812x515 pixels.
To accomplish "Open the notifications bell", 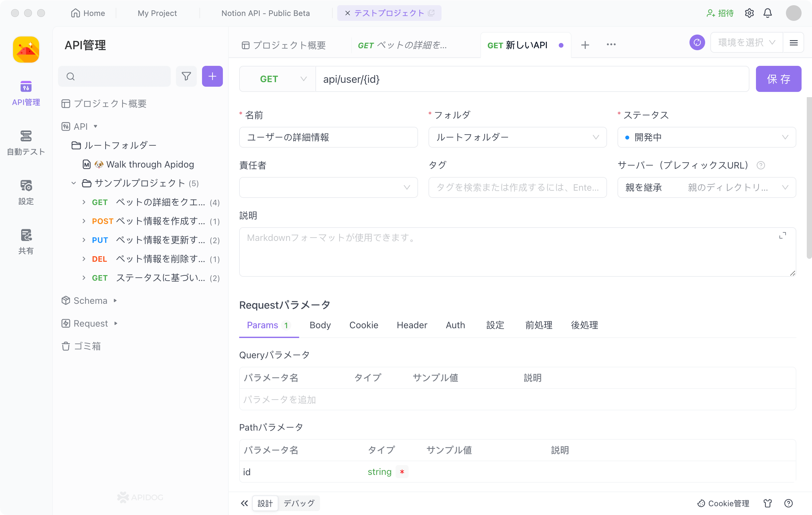I will [768, 13].
